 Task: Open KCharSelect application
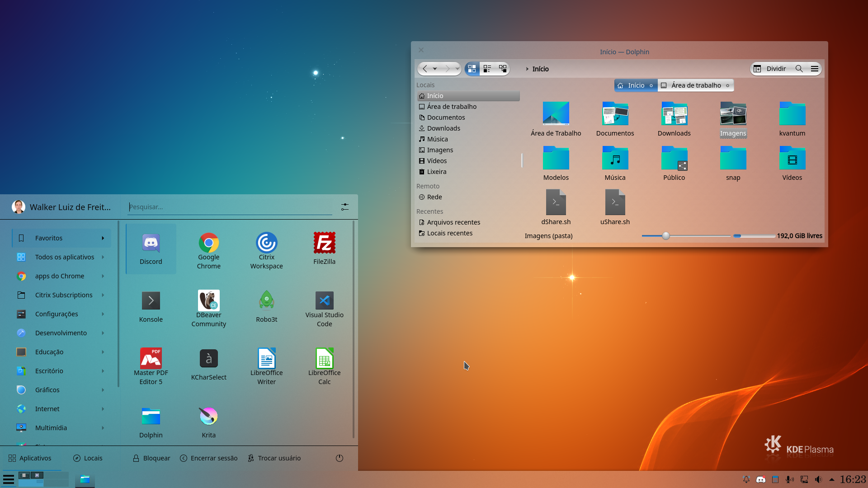point(209,365)
